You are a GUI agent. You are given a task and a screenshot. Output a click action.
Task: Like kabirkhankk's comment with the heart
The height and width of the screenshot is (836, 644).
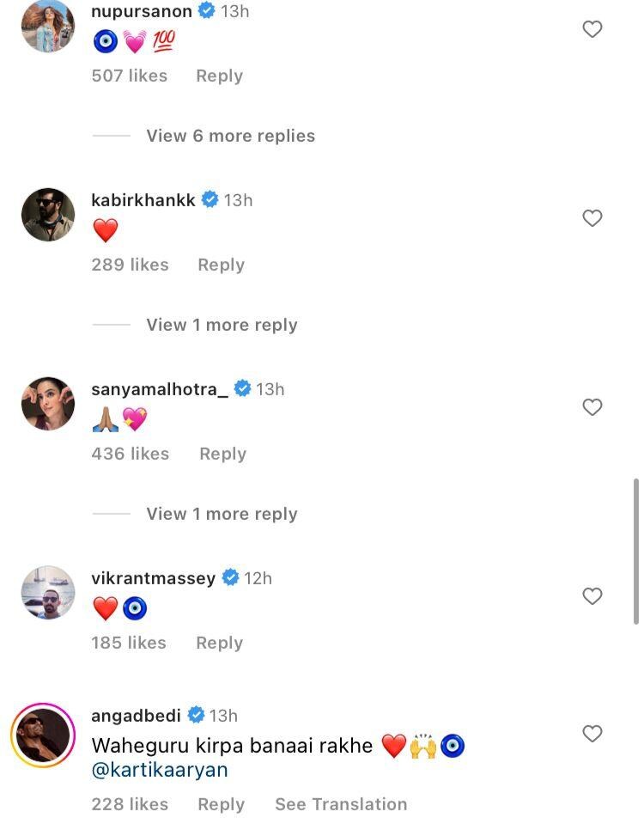click(592, 218)
